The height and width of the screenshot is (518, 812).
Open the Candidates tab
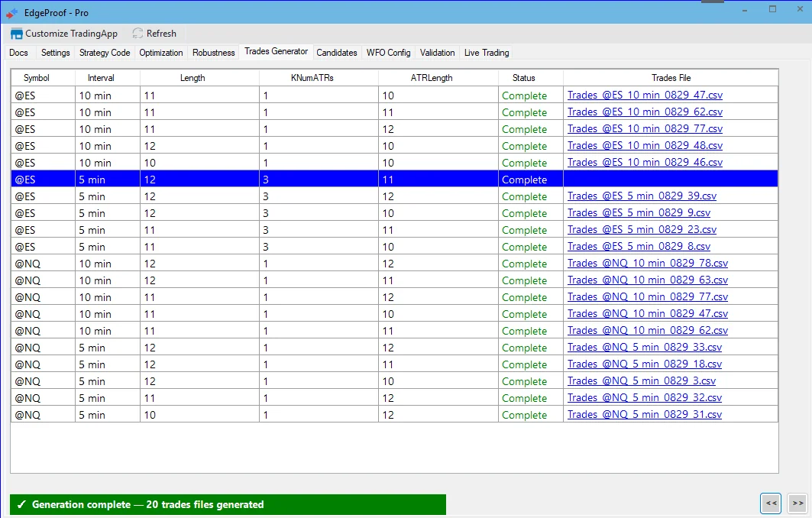coord(337,52)
